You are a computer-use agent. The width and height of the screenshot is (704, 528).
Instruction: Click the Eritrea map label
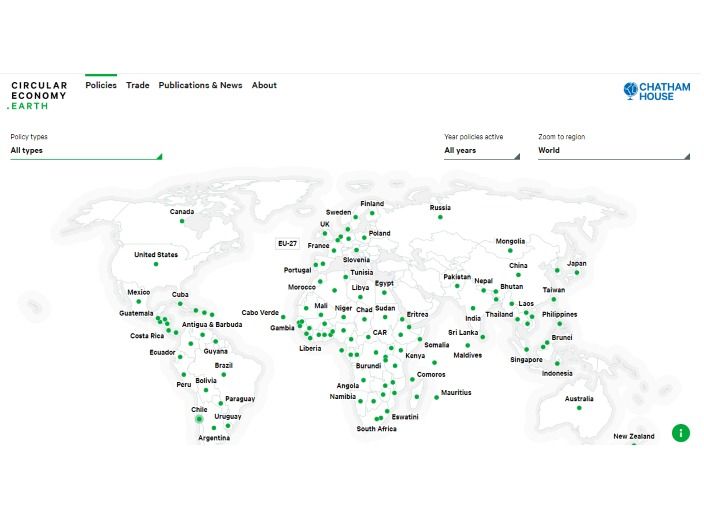click(418, 314)
